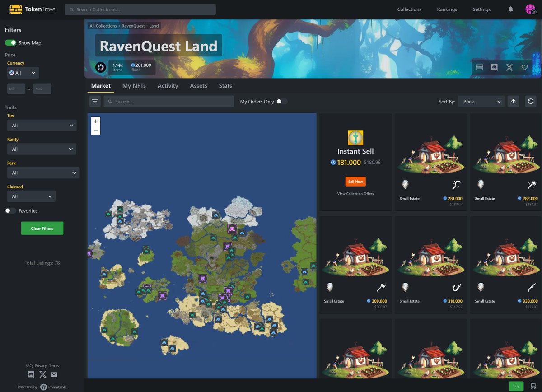Click the Min price field
Screen dimensions: 542x392
(x=16, y=89)
